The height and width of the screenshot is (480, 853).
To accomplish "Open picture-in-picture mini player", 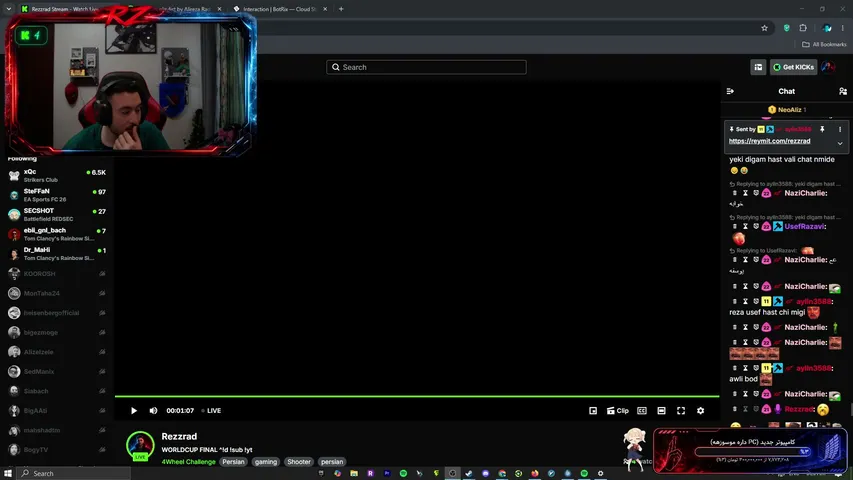I will [x=593, y=411].
